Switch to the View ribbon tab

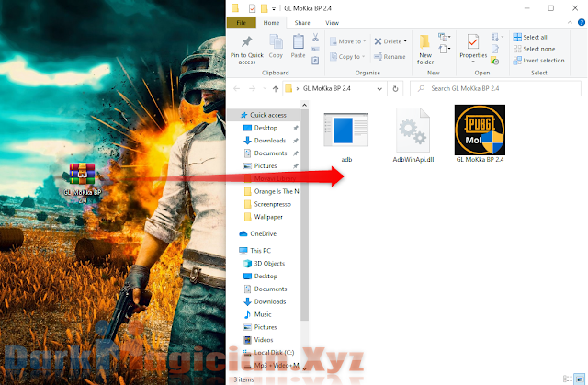tap(332, 23)
